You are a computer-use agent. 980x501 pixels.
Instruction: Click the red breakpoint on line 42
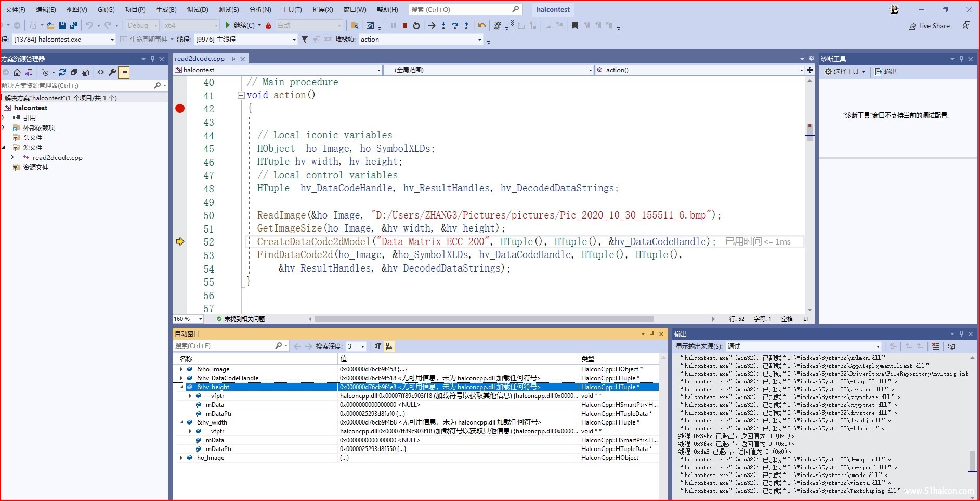(x=180, y=108)
